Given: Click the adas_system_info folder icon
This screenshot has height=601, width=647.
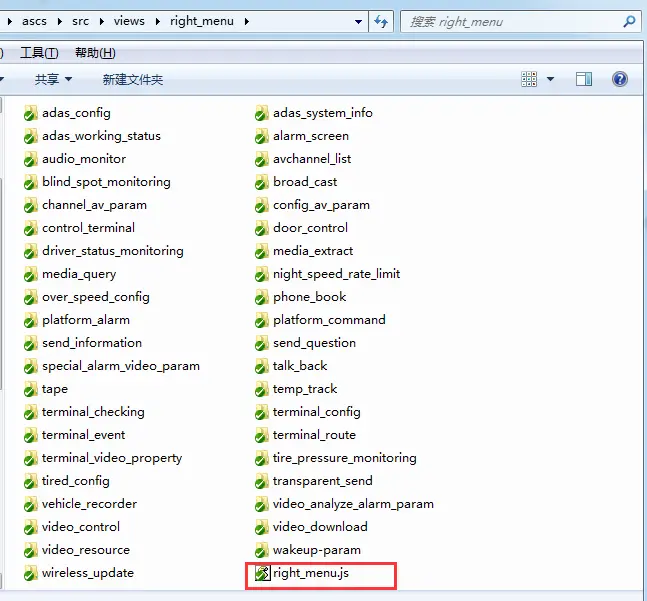Looking at the screenshot, I should click(262, 113).
